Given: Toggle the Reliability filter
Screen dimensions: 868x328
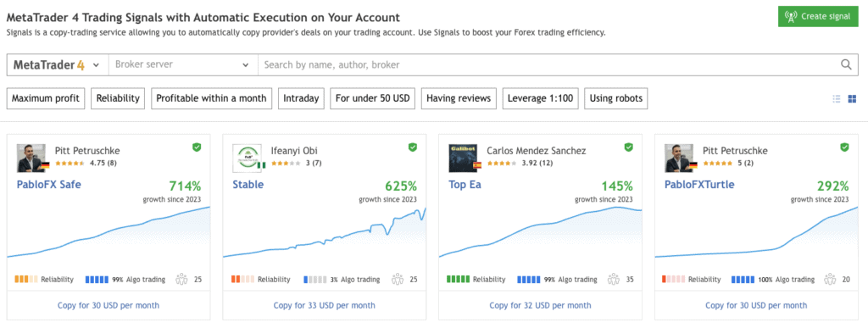Looking at the screenshot, I should tap(117, 98).
